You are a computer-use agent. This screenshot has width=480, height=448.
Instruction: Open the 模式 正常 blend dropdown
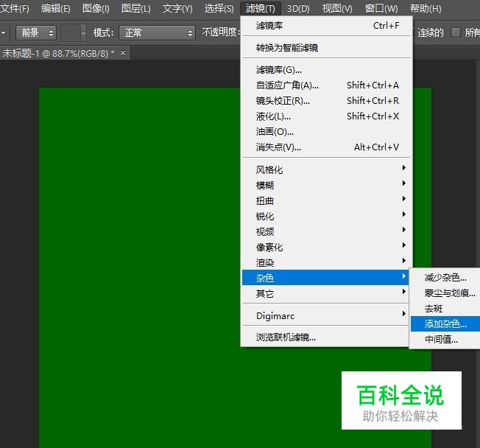[x=157, y=32]
